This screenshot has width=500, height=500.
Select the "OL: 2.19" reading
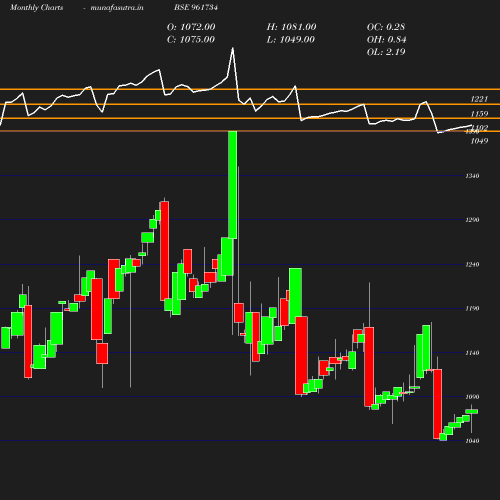coord(386,52)
